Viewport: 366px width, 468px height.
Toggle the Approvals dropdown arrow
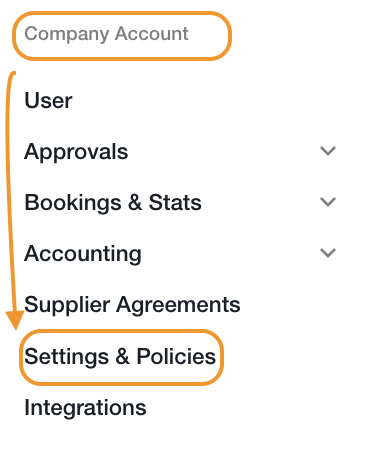click(328, 151)
